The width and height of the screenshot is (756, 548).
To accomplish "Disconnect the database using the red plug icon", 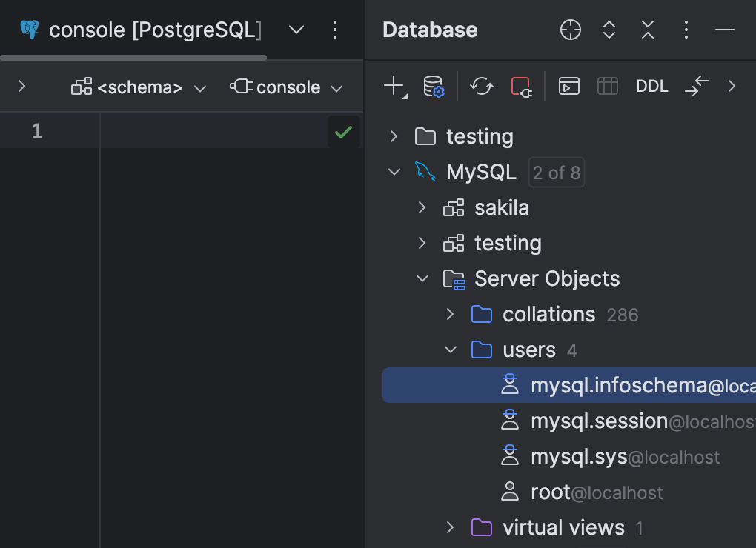I will coord(523,86).
